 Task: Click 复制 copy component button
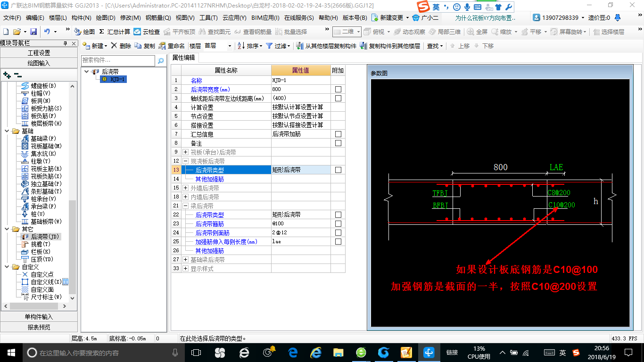[145, 46]
